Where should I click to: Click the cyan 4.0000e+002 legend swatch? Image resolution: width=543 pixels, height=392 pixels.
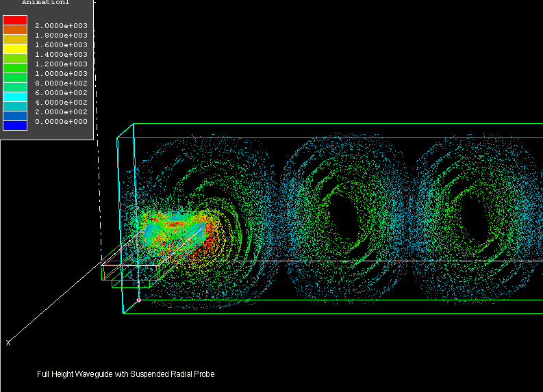15,97
